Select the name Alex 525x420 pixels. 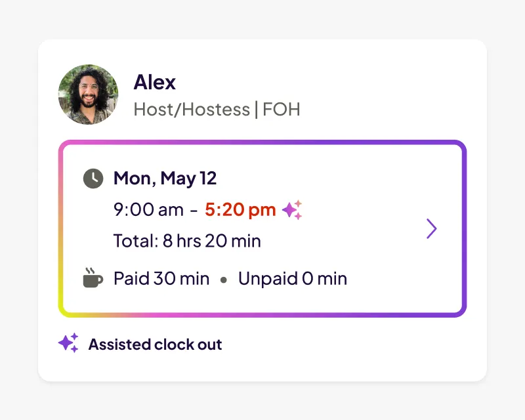155,82
